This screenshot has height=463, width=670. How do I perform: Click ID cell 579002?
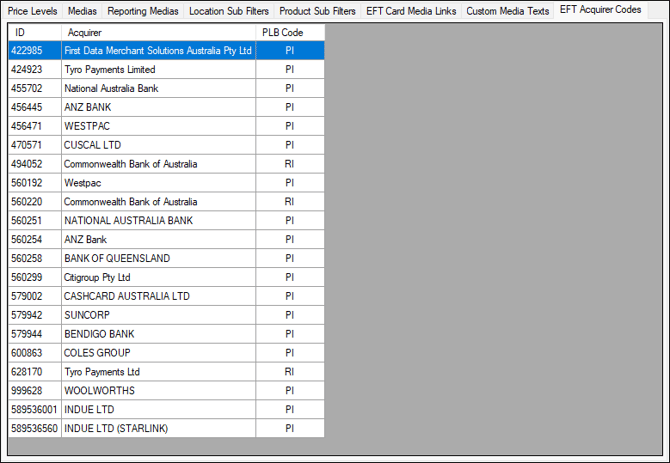[x=35, y=296]
